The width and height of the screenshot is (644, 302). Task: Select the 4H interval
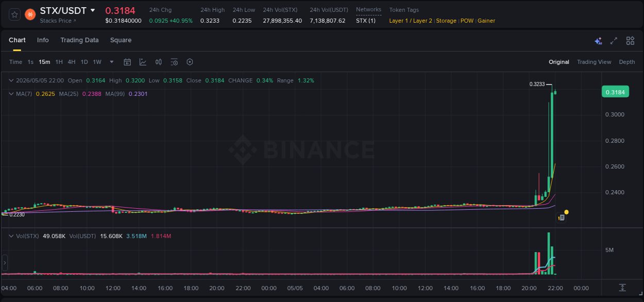[72, 62]
